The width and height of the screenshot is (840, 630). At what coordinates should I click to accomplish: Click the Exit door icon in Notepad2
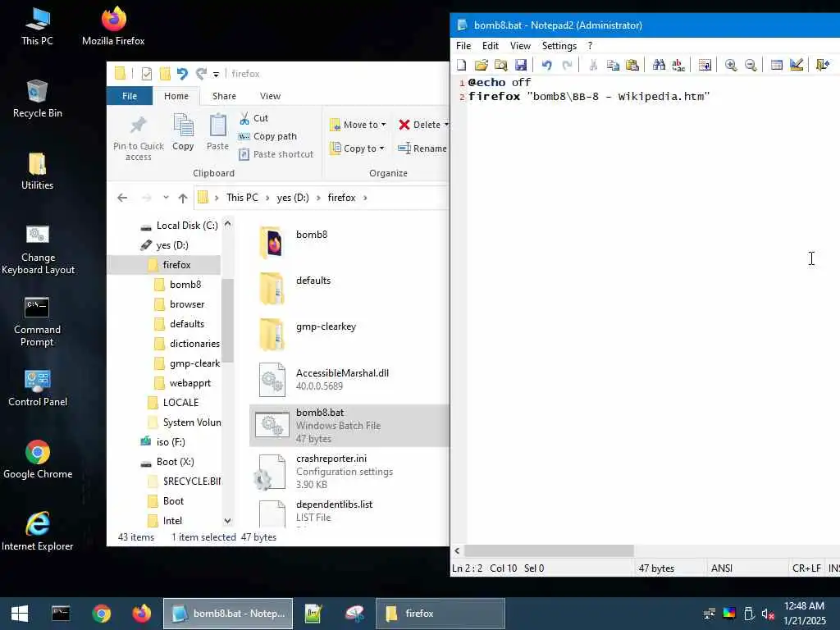[x=822, y=66]
